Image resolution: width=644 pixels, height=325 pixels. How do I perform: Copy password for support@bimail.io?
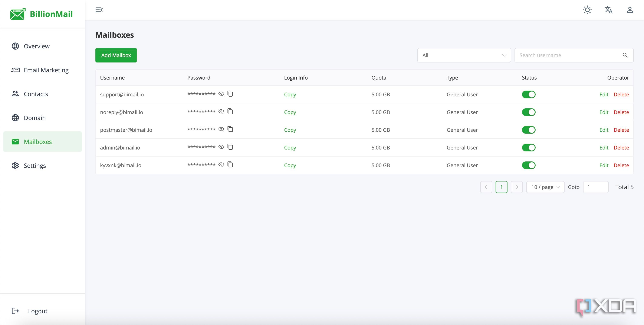click(230, 94)
